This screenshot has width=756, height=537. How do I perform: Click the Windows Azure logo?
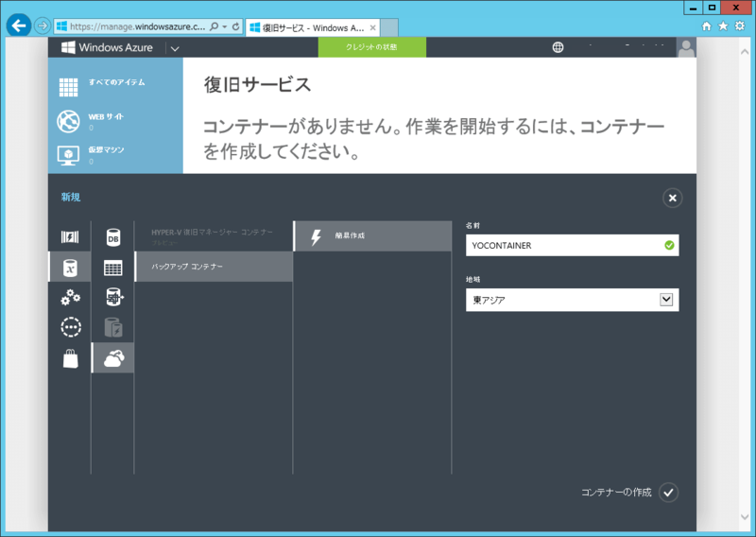[107, 47]
